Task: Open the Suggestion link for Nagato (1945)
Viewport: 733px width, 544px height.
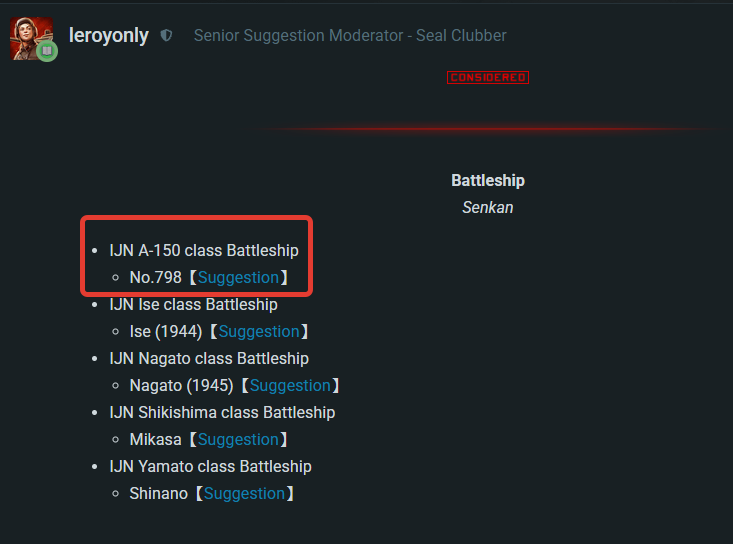Action: pyautogui.click(x=290, y=386)
